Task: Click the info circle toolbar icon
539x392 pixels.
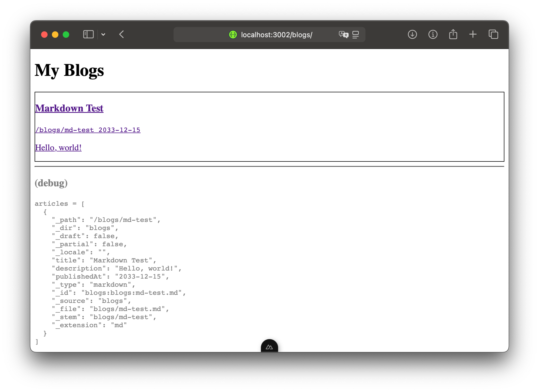Action: pyautogui.click(x=433, y=35)
